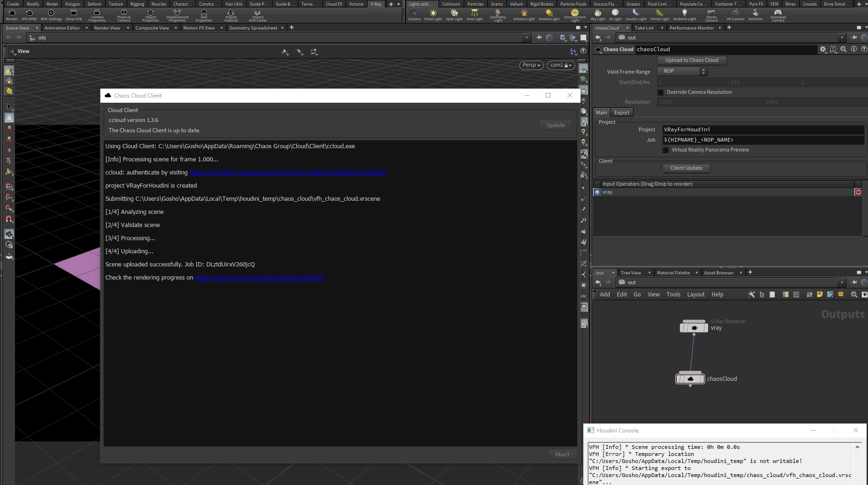
Task: Expand the obj path dropdown
Action: tap(527, 38)
